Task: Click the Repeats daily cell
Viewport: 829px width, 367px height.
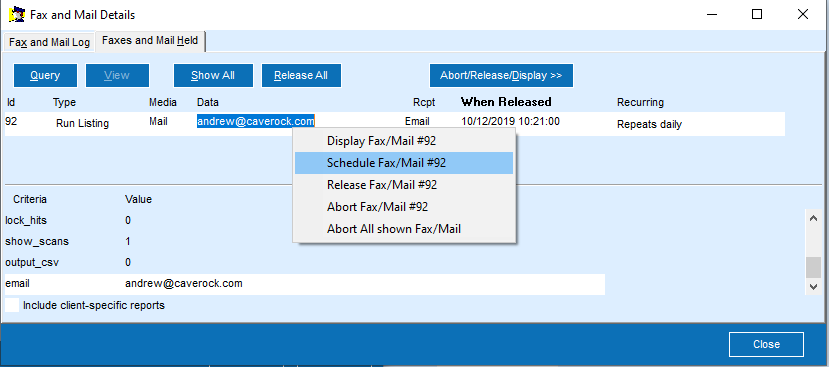Action: pyautogui.click(x=649, y=125)
